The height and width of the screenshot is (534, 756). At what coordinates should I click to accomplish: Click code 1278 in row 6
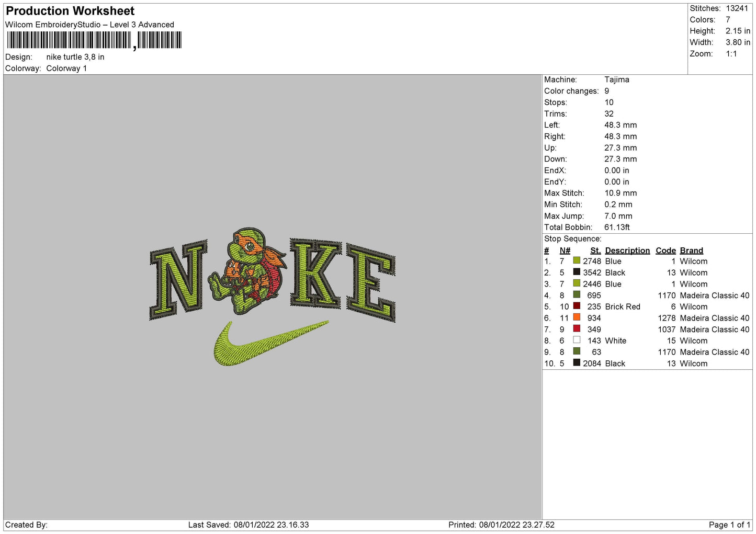point(667,318)
